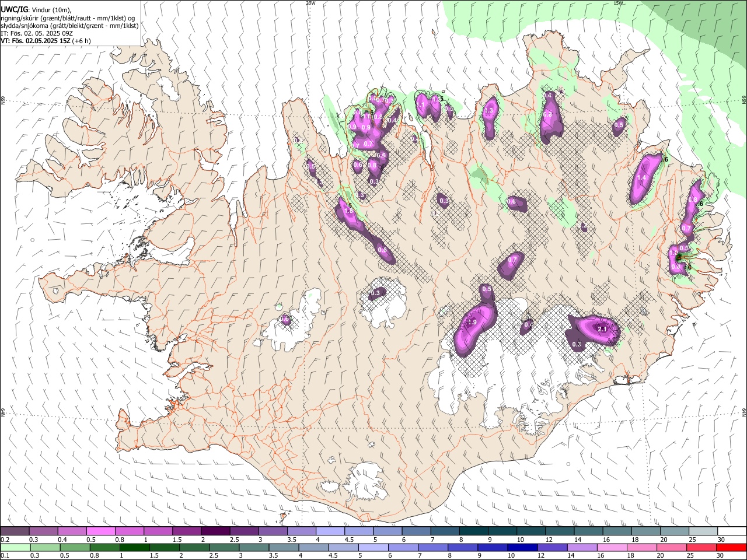Click the 1.8 precipitation value label
This screenshot has height=560, width=747.
pos(349,211)
